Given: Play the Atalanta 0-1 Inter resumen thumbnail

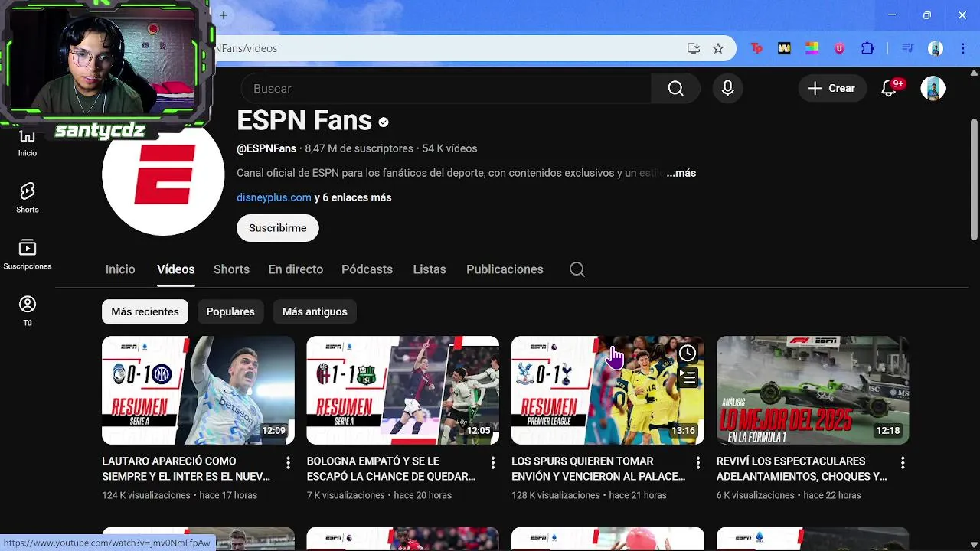Looking at the screenshot, I should coord(198,390).
